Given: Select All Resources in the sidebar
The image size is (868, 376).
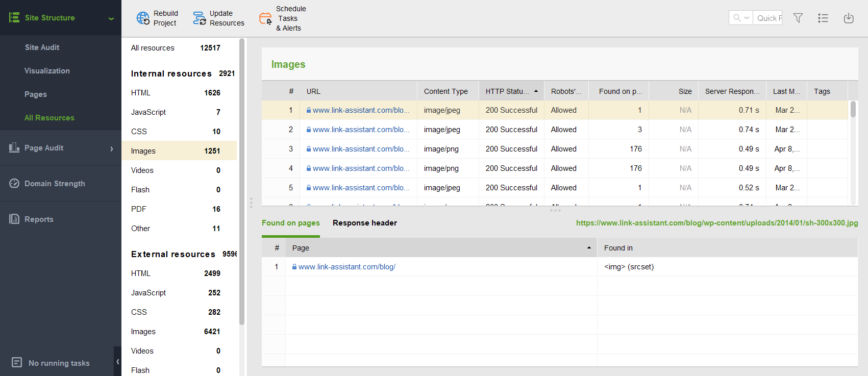Looking at the screenshot, I should [49, 118].
